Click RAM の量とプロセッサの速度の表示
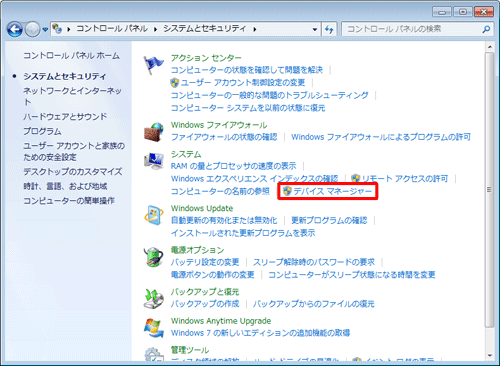Screen dimensions: 500x366 pyautogui.click(x=233, y=166)
